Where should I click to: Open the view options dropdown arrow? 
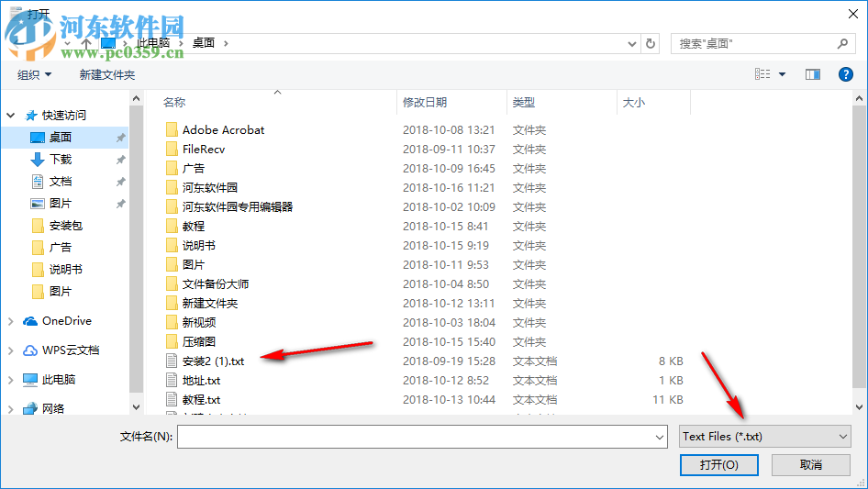pos(782,74)
